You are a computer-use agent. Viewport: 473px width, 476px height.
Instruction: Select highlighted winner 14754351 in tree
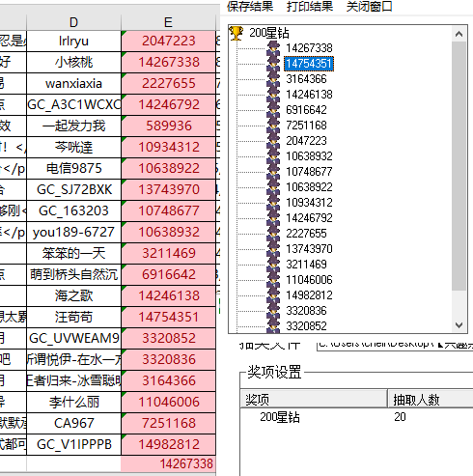click(309, 64)
